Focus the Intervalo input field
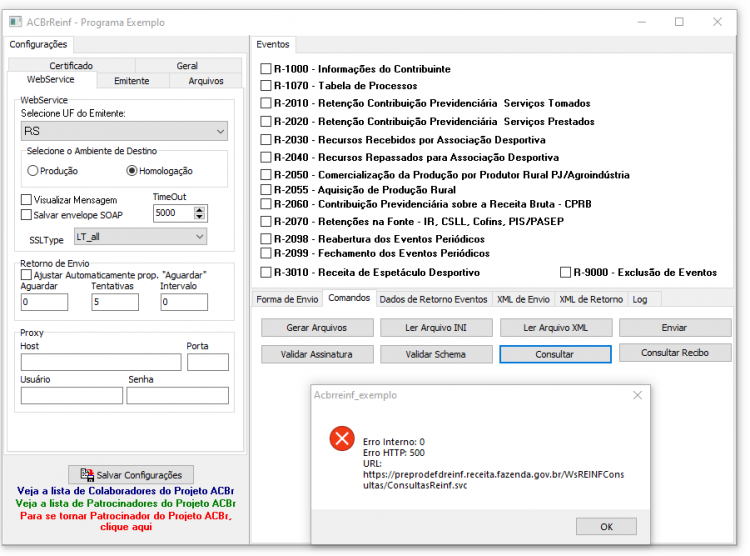This screenshot has width=750, height=556. click(184, 302)
